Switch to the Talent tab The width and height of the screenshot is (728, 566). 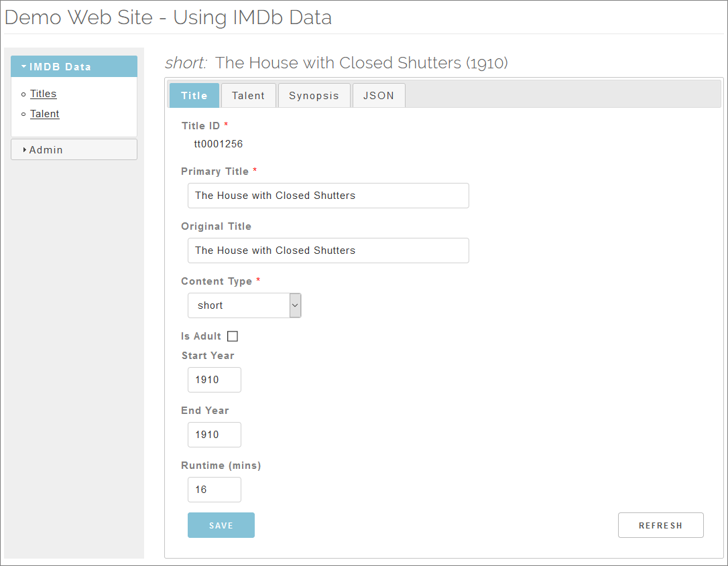[248, 96]
